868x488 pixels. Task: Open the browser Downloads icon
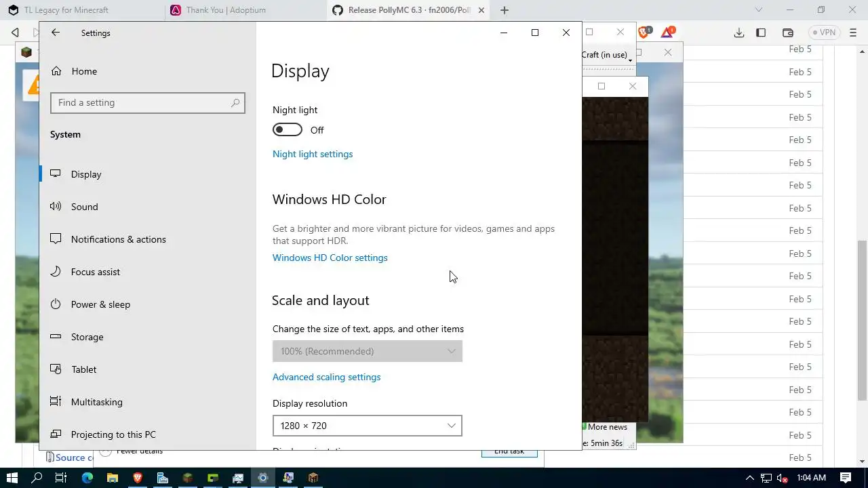click(739, 33)
